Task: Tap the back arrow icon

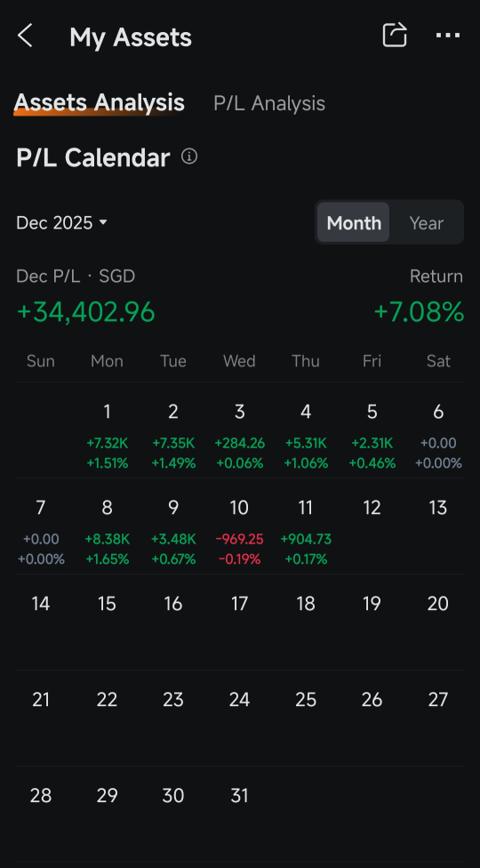Action: click(26, 36)
